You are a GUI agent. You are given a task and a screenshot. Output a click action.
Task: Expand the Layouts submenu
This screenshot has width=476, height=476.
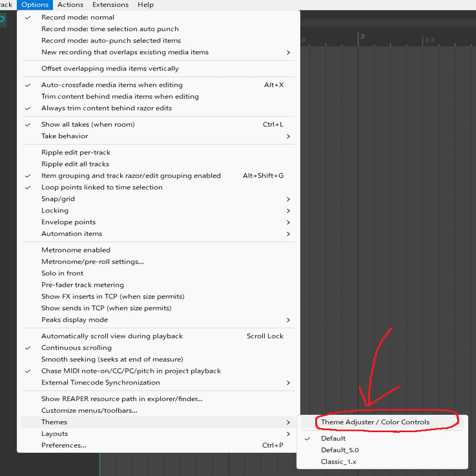(158, 434)
